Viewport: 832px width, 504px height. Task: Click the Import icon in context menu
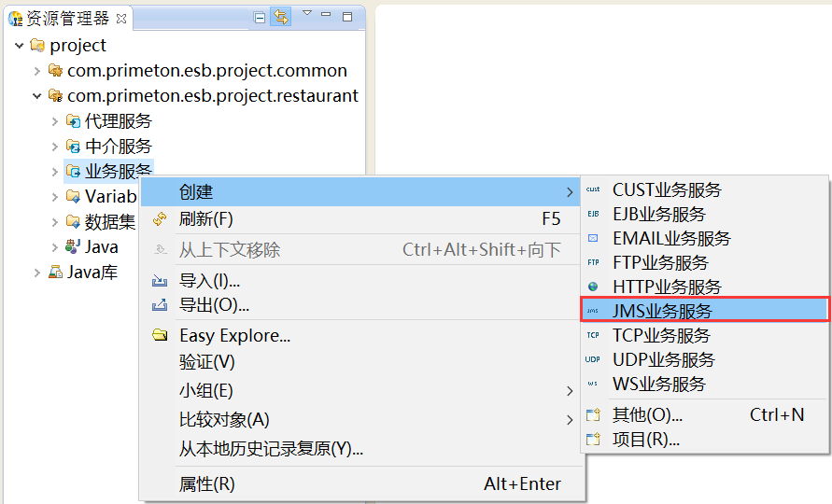[x=160, y=280]
